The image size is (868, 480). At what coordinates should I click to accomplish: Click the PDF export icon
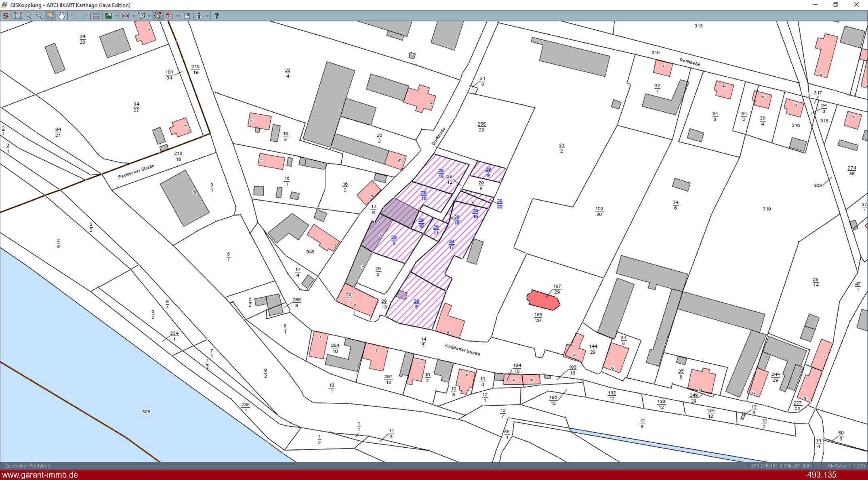click(x=169, y=16)
